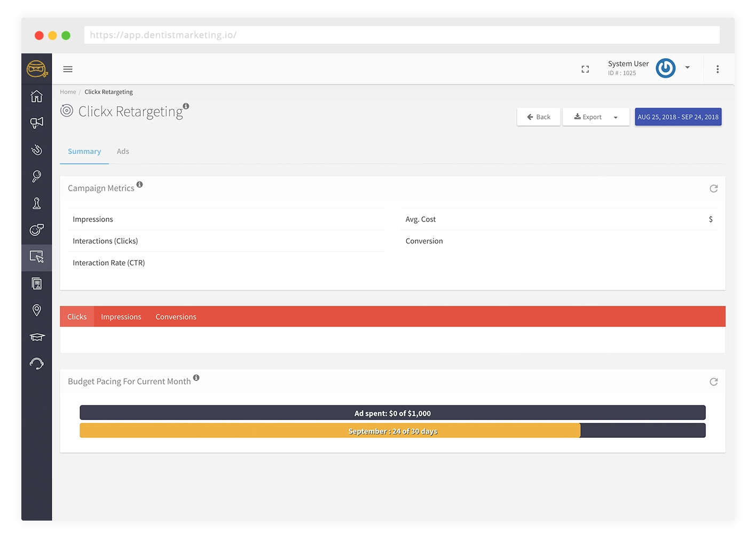Click the Clickx Retargeting breadcrumb
The height and width of the screenshot is (543, 756).
(x=108, y=92)
